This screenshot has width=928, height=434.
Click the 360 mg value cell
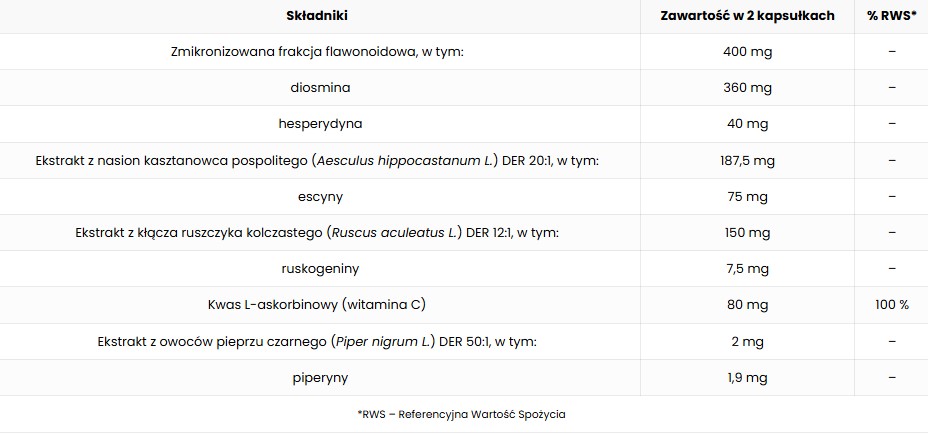pos(747,88)
